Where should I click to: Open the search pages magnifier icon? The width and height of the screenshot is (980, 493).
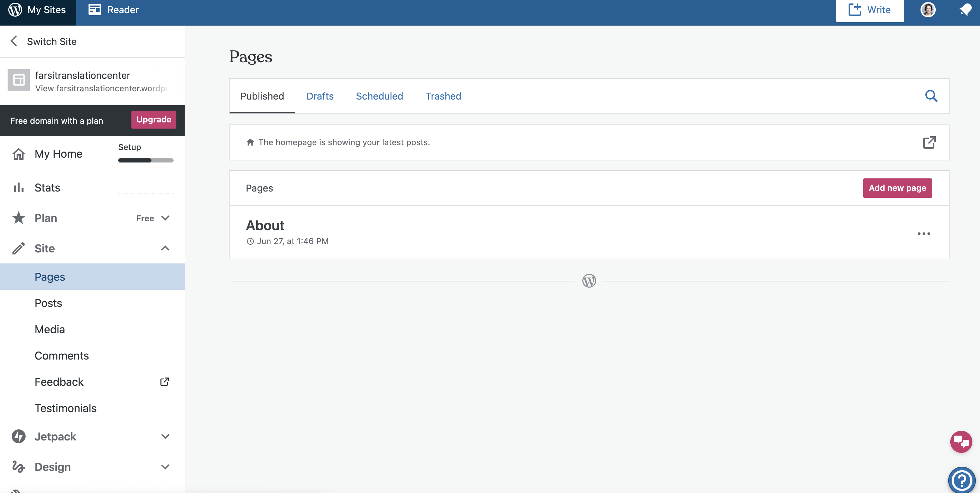931,96
